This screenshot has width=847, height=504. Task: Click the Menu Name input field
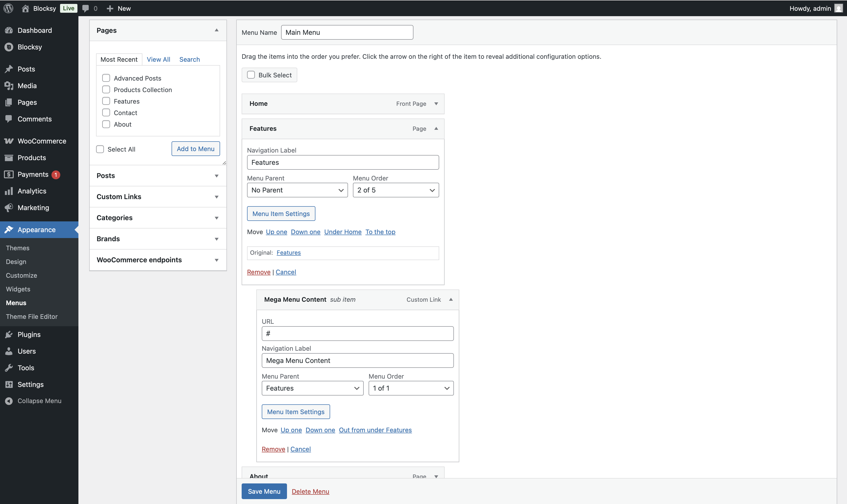pos(347,32)
